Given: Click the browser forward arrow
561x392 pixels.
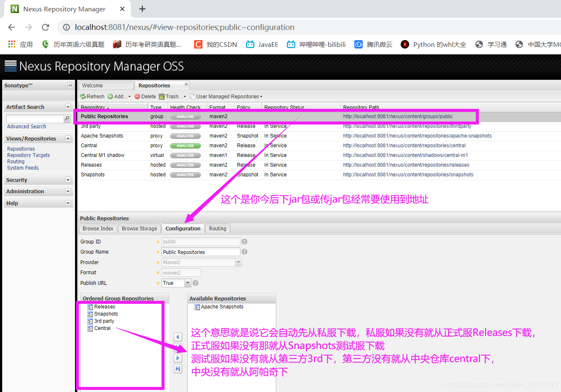Looking at the screenshot, I should (28, 27).
